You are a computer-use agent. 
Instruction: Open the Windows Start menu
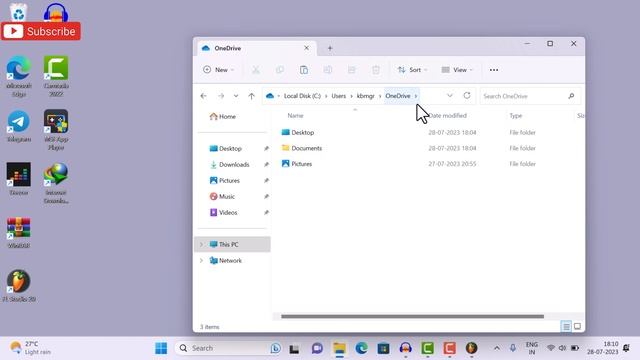click(161, 348)
